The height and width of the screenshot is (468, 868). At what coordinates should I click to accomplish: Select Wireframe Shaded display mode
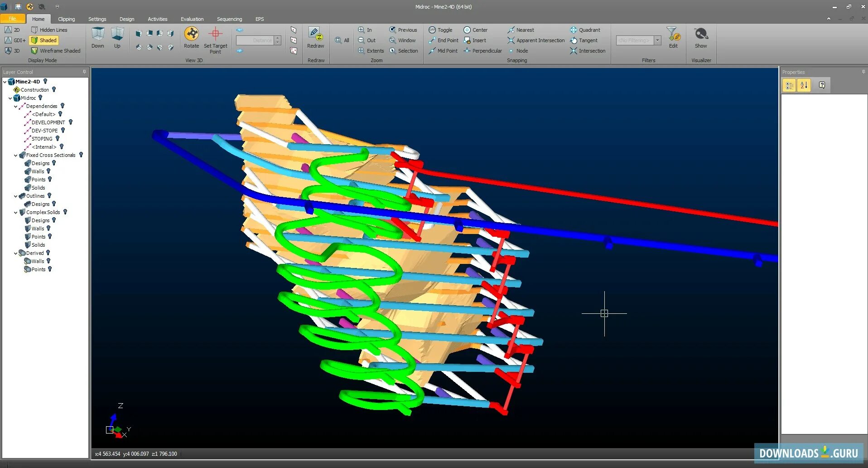pos(56,51)
